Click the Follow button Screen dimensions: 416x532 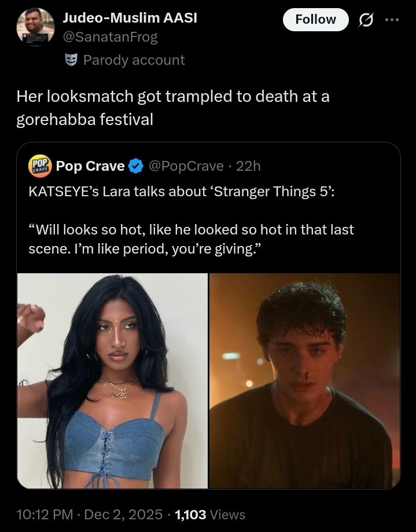(315, 20)
